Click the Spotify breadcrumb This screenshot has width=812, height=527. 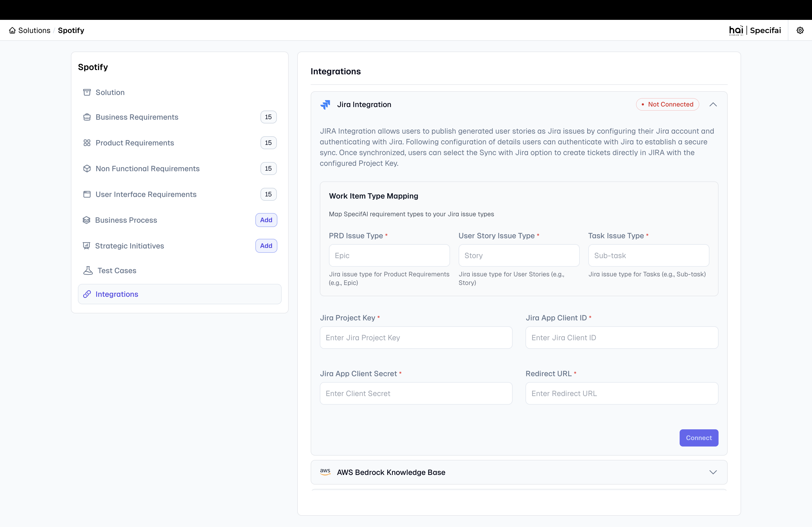pos(71,30)
